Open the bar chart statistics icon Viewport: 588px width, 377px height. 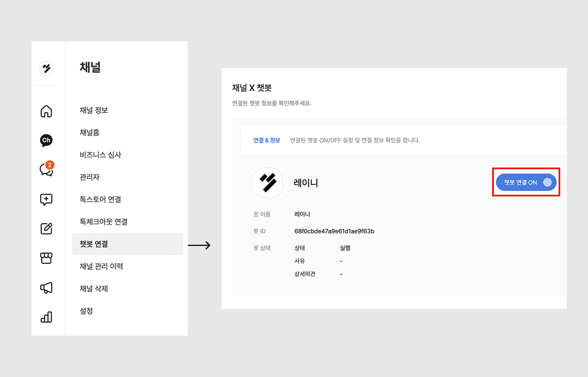[x=46, y=317]
